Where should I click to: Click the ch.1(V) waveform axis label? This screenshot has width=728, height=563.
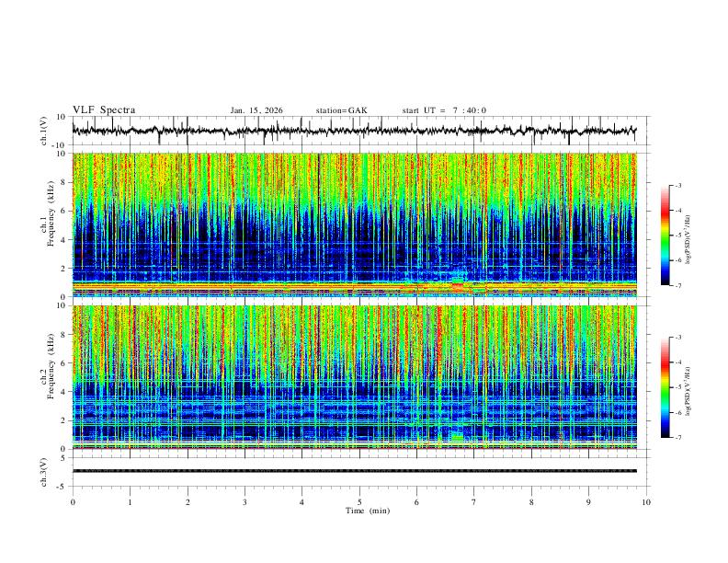pyautogui.click(x=43, y=131)
